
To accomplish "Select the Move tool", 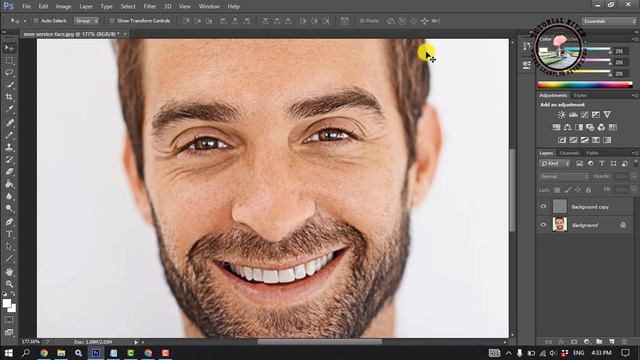I will point(9,48).
